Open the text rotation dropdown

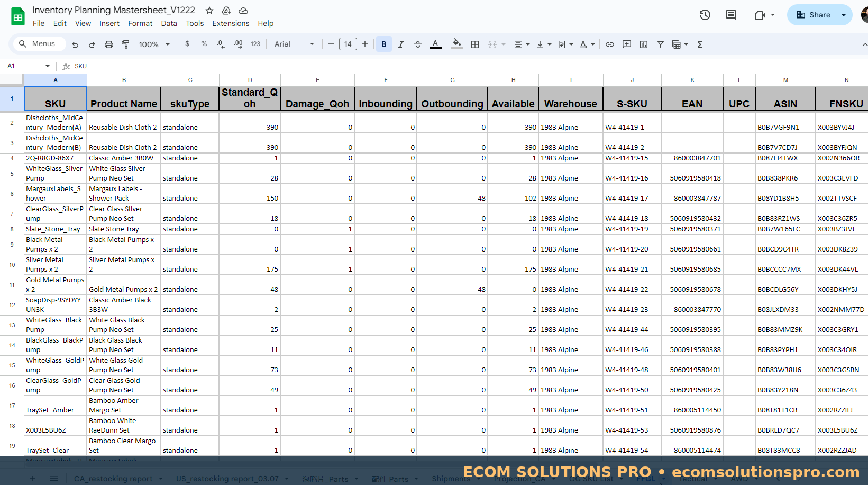[x=587, y=44]
